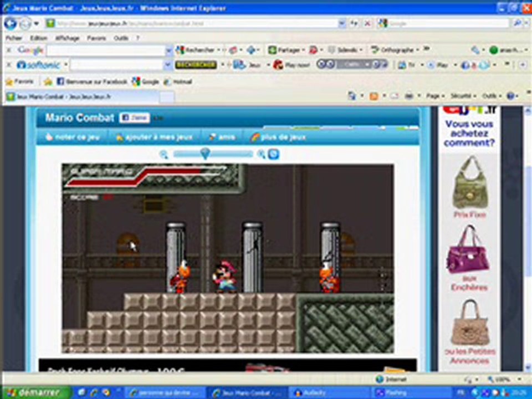Viewport: 532px width, 399px height.
Task: Open the Favoris star button in favorites bar
Action: click(20, 81)
